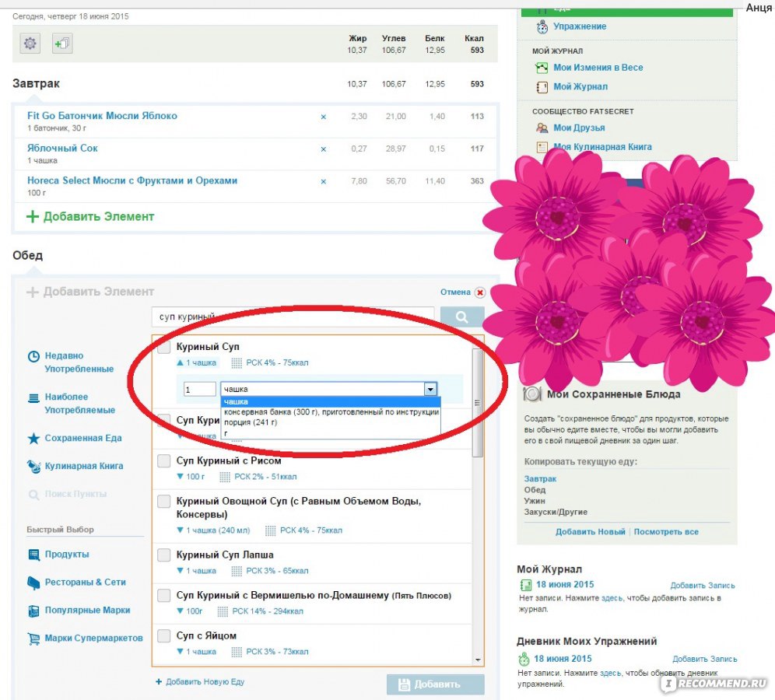Open the чашка serving unit dropdown

[430, 389]
